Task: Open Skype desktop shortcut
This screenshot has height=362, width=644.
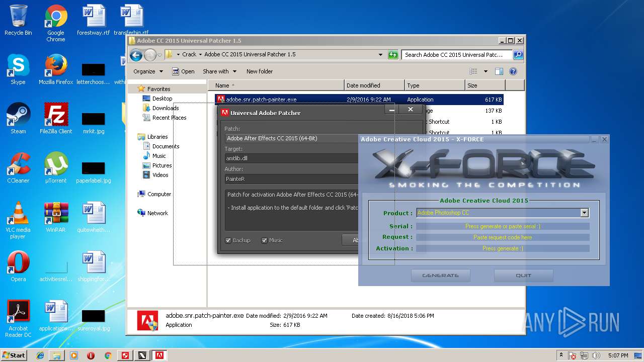Action: click(18, 69)
